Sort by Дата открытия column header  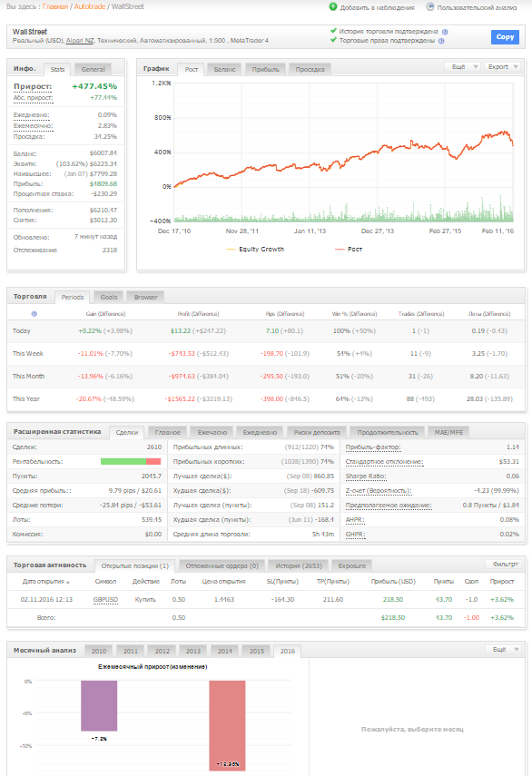[45, 581]
